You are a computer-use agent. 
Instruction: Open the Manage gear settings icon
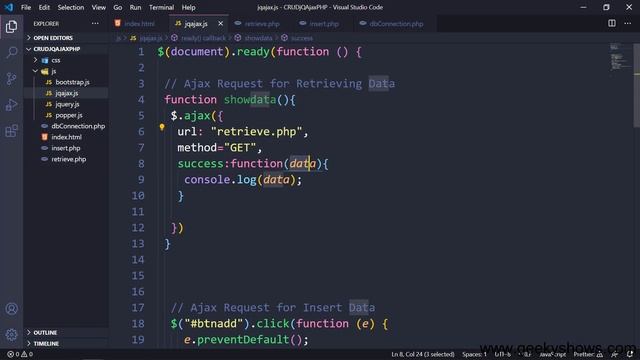(x=11, y=335)
